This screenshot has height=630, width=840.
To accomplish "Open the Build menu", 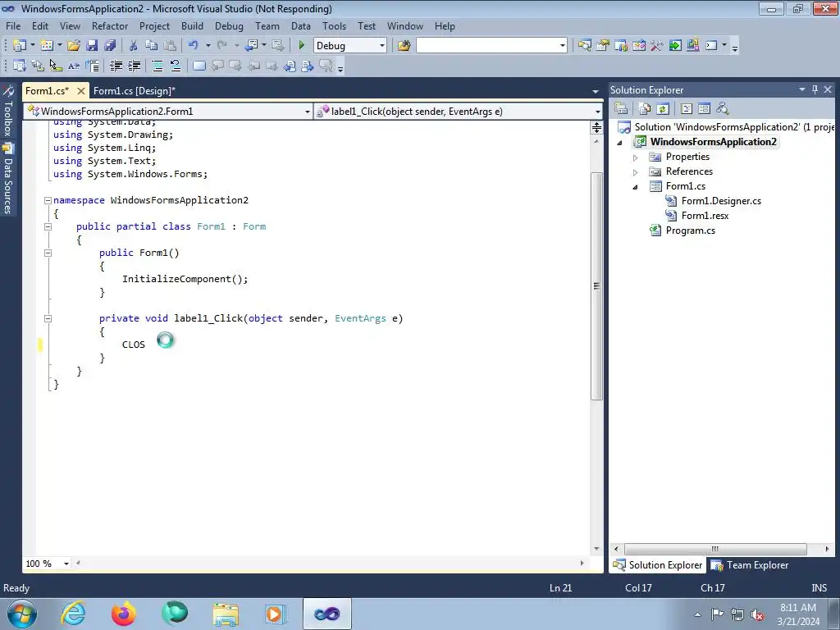I will [192, 25].
